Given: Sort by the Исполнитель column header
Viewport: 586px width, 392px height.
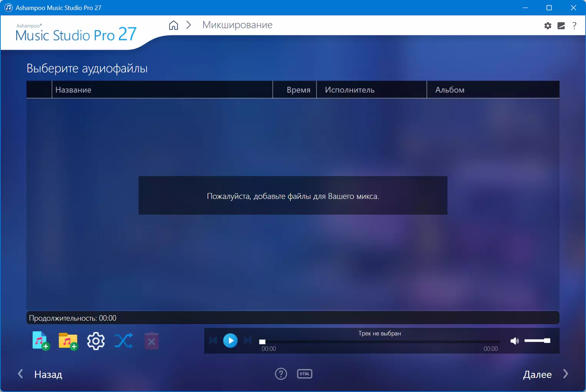Looking at the screenshot, I should pyautogui.click(x=372, y=90).
